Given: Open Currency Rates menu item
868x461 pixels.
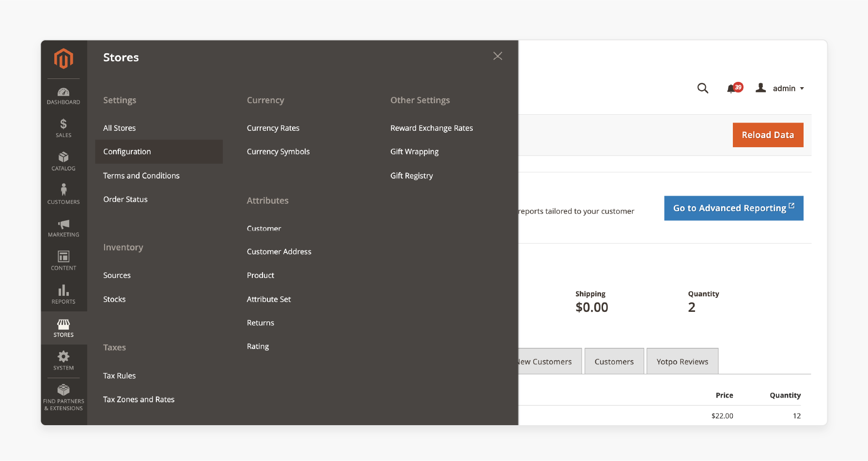Looking at the screenshot, I should click(x=273, y=128).
